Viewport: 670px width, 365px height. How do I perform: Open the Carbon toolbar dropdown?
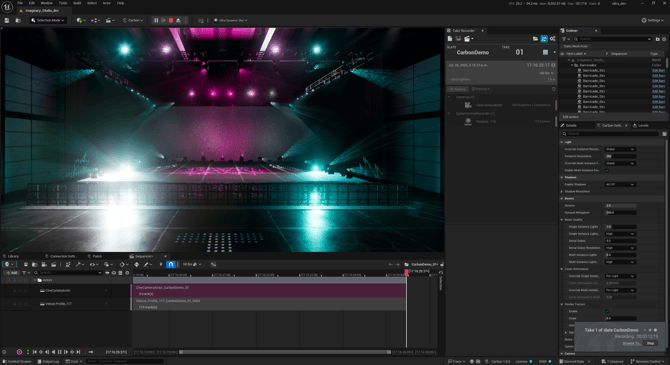133,20
